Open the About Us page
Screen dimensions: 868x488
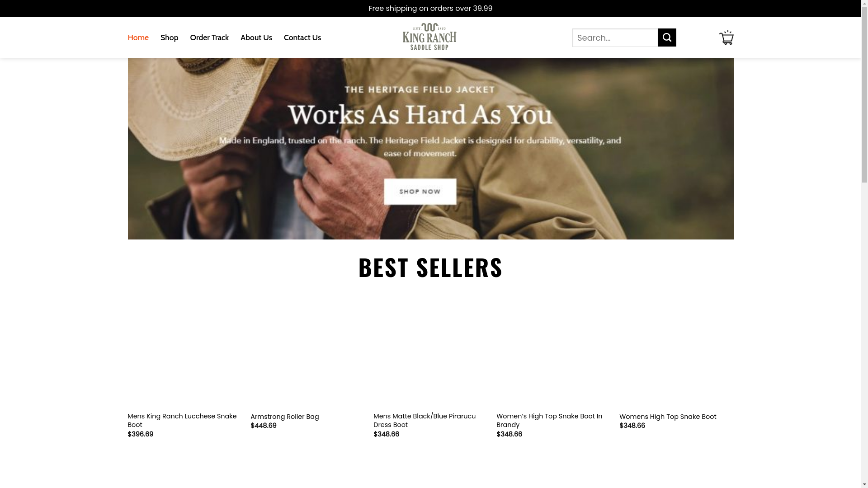256,38
